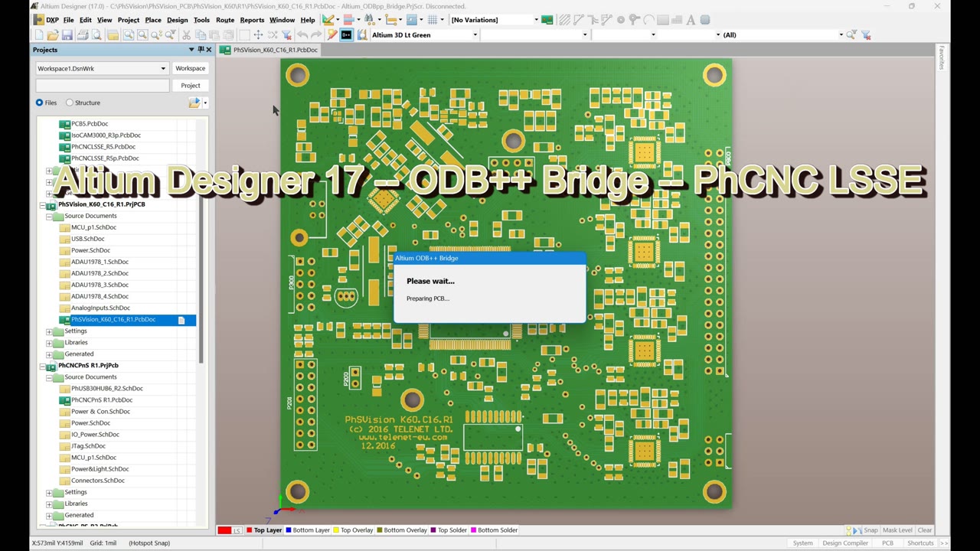Open the Design menu
The image size is (980, 551).
(x=177, y=20)
